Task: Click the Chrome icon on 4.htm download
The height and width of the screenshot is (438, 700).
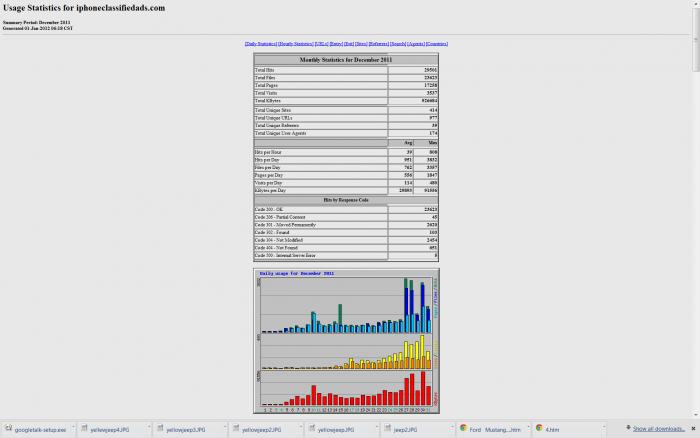Action: 539,428
